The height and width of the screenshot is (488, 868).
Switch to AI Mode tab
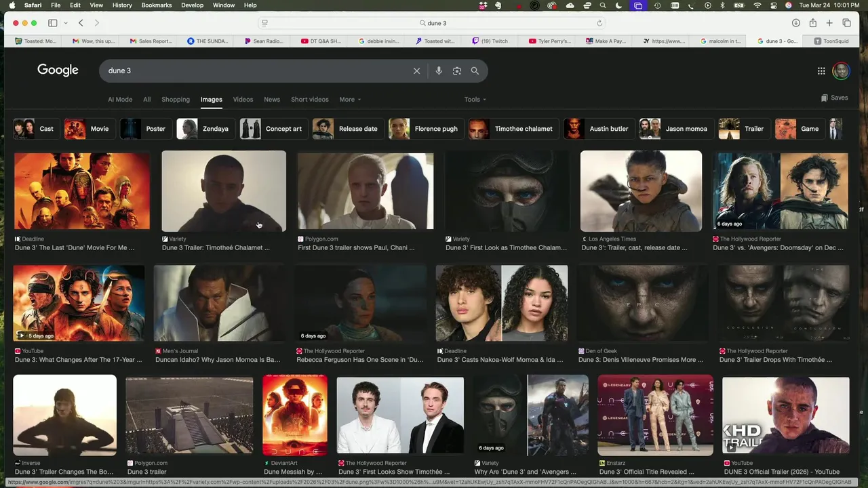pos(120,100)
